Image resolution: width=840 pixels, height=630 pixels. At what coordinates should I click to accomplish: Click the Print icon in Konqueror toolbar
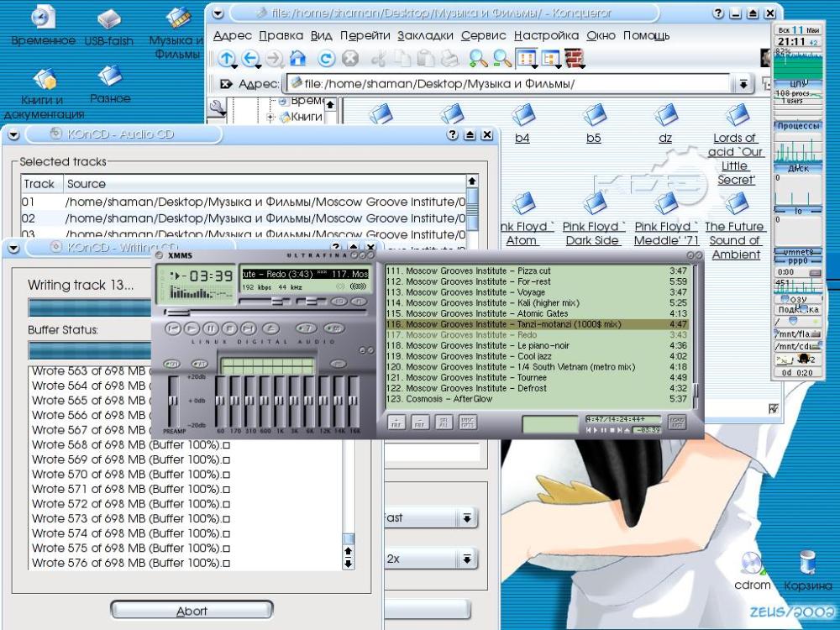point(449,58)
